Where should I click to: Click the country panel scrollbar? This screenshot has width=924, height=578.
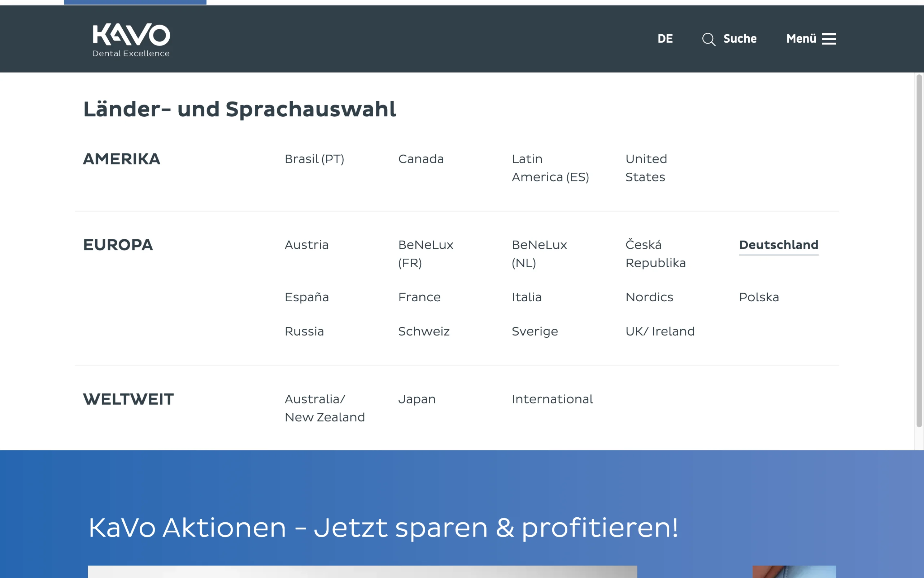coord(919,251)
